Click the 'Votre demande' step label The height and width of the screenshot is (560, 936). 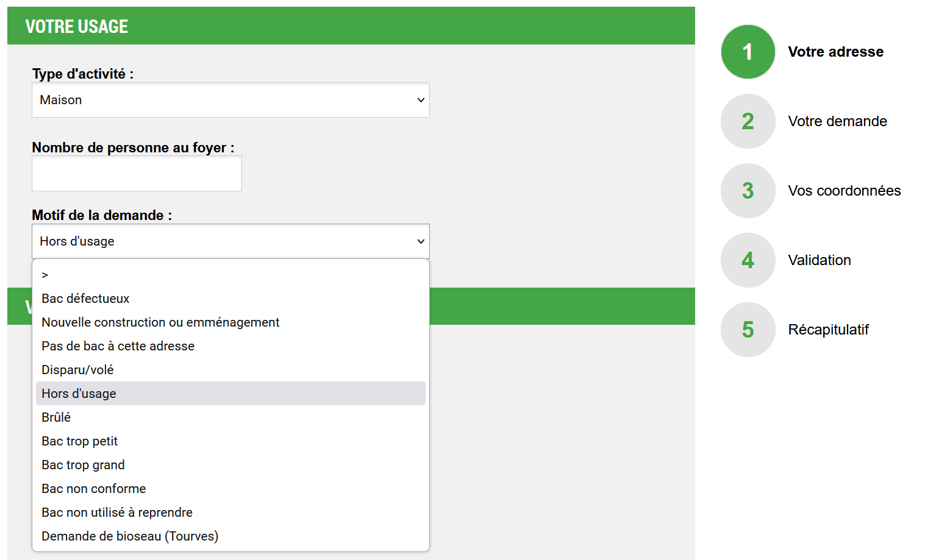[837, 121]
